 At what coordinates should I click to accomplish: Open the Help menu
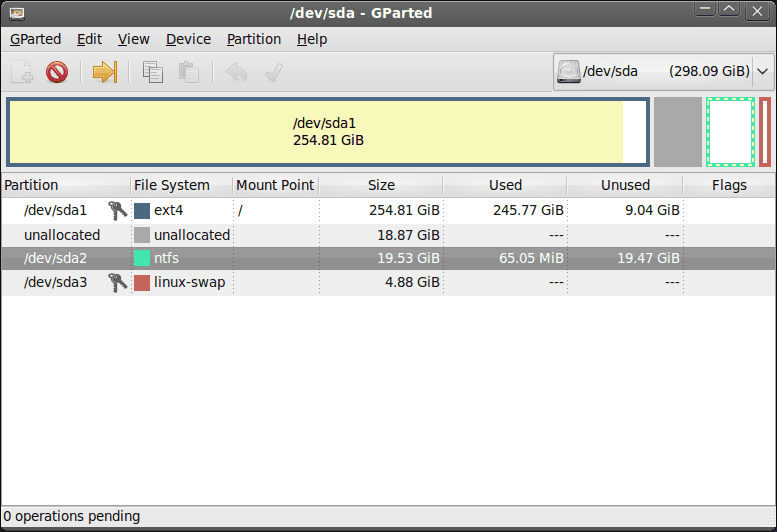click(312, 39)
